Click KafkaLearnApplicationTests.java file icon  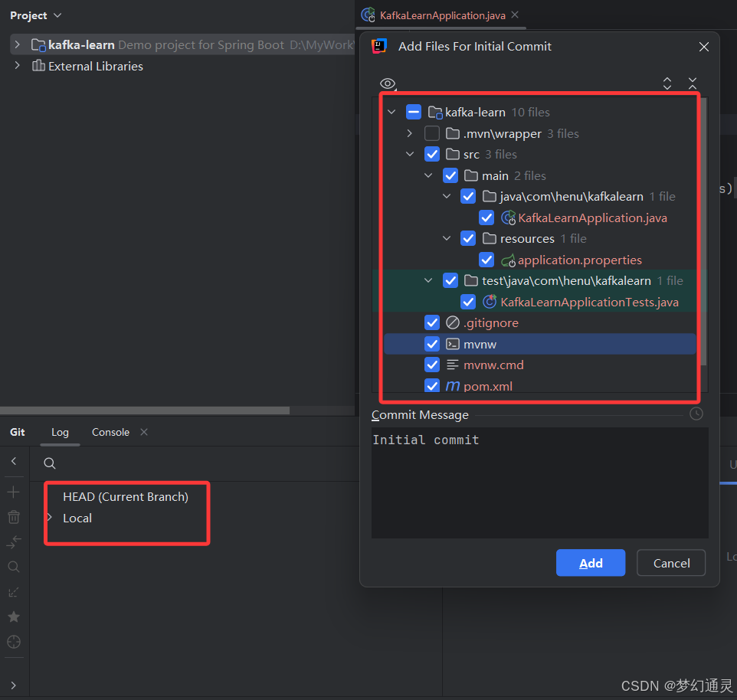coord(490,302)
